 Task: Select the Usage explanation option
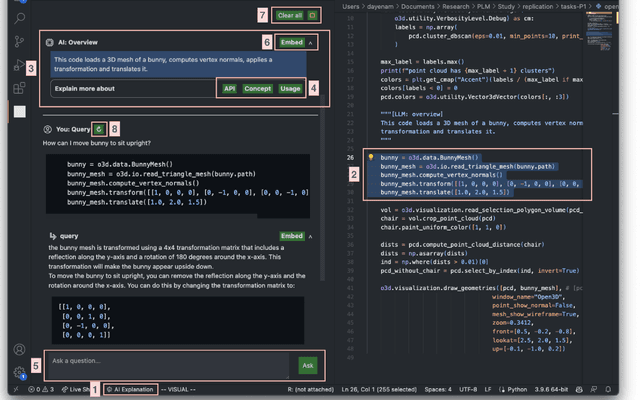tap(290, 89)
